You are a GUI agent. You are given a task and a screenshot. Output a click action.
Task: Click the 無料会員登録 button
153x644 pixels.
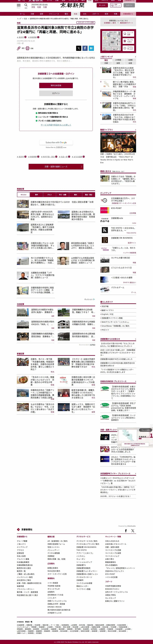click(x=56, y=86)
